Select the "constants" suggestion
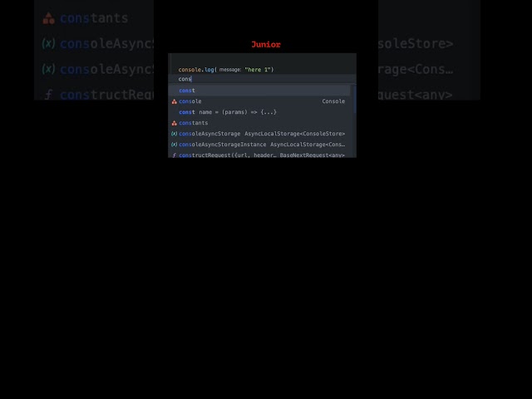Viewport: 532px width, 399px height. pyautogui.click(x=259, y=123)
